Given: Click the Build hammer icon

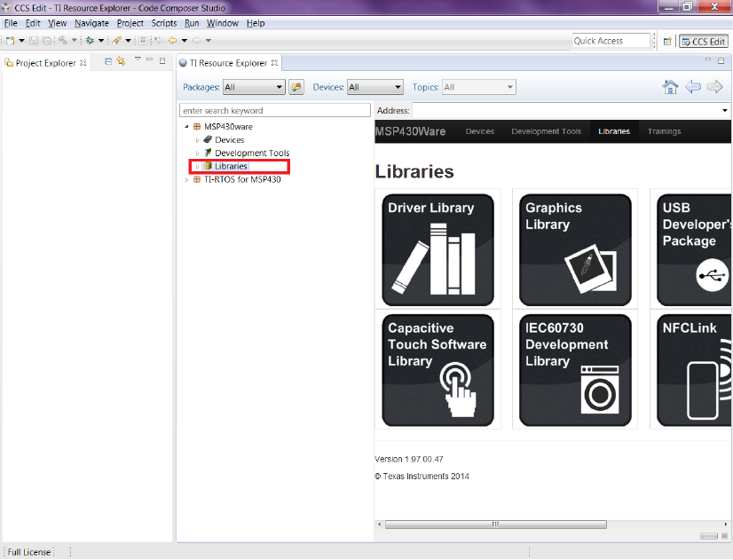Looking at the screenshot, I should pos(63,41).
